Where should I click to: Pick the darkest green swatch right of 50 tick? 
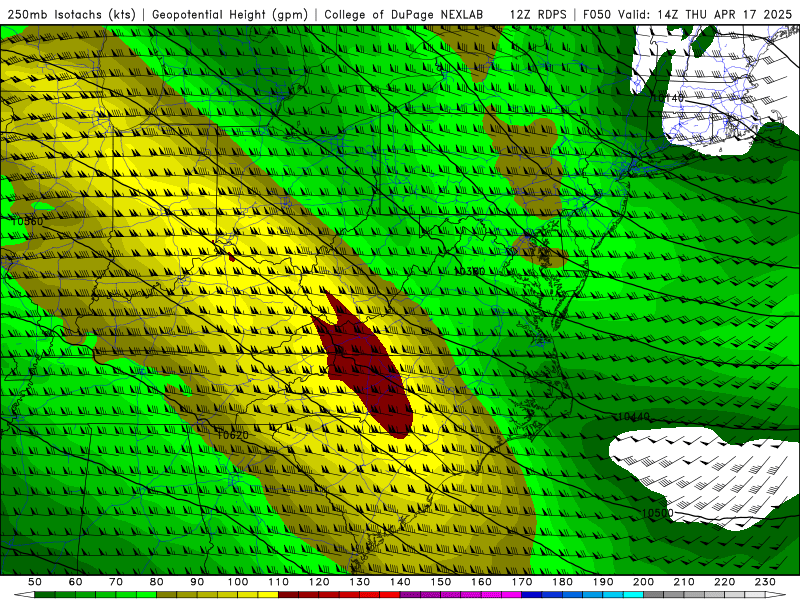[x=45, y=595]
